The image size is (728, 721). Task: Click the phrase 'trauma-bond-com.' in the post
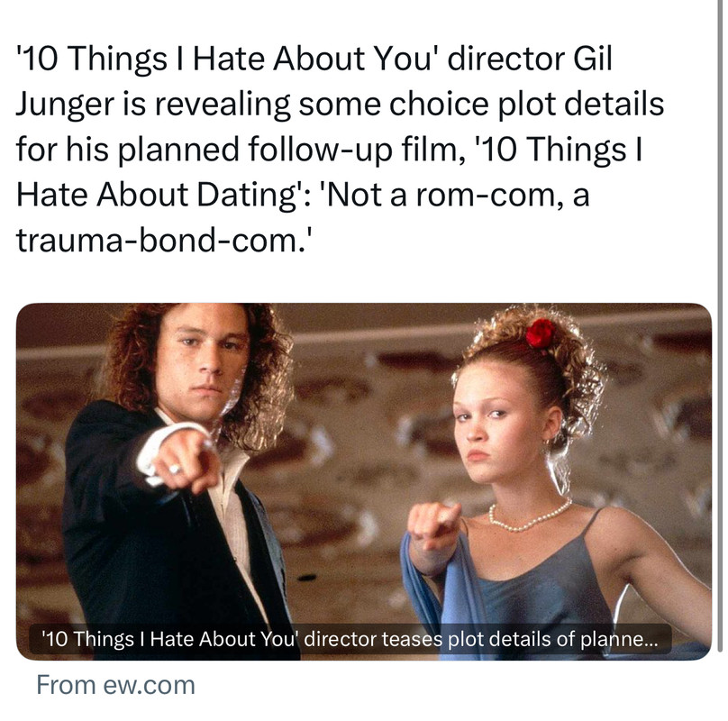click(x=163, y=241)
